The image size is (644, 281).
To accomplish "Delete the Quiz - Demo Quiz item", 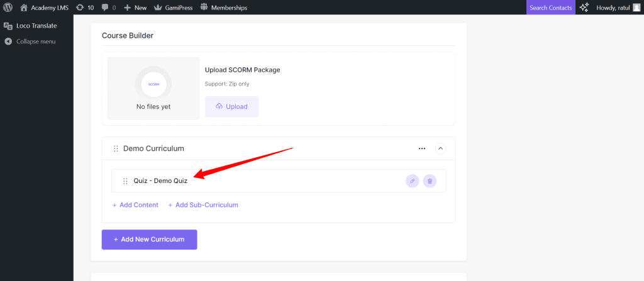I will (430, 181).
